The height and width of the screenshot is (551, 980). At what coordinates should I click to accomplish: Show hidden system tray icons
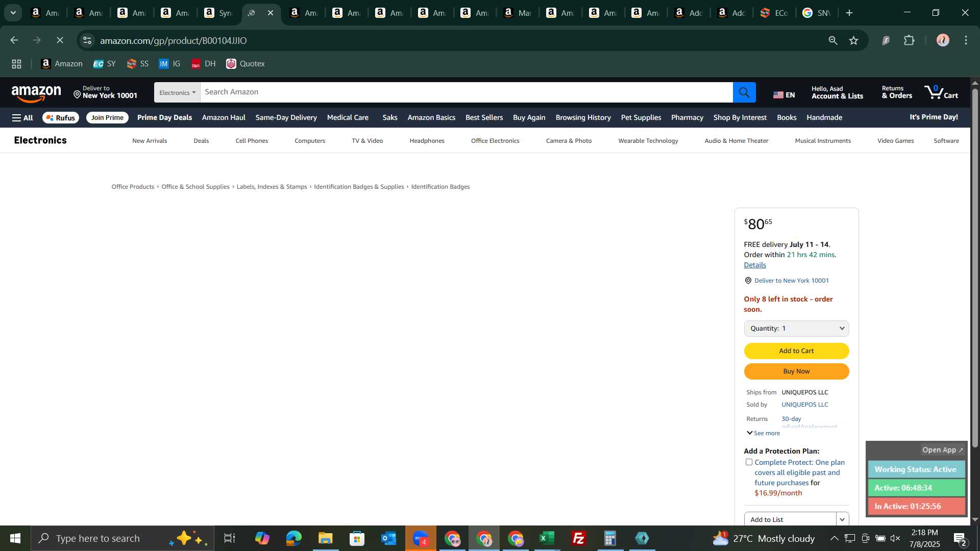(x=834, y=538)
